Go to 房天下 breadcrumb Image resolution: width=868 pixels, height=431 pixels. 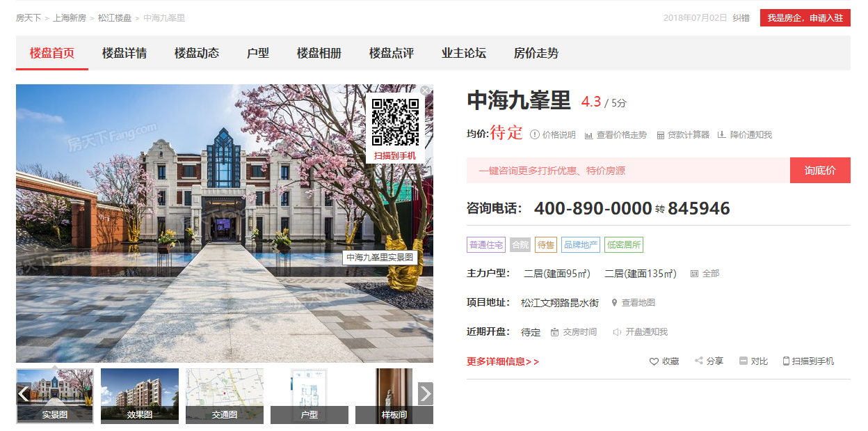tap(29, 18)
